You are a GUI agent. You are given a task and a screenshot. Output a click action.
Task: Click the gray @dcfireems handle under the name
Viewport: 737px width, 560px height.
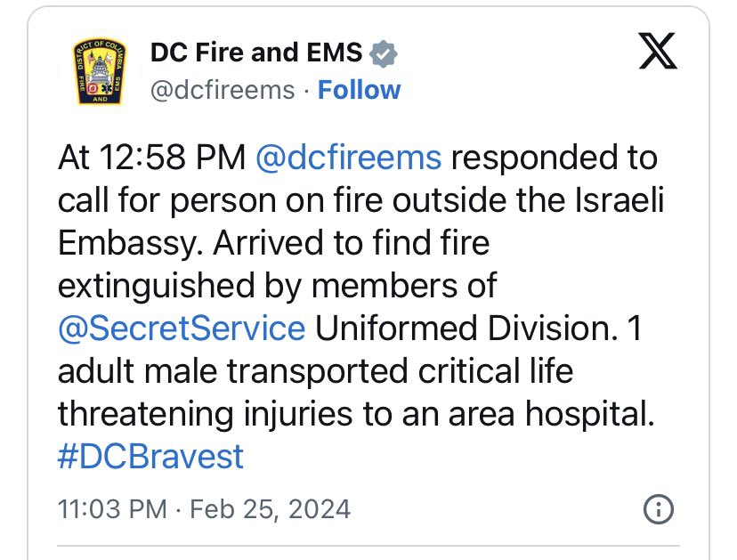[x=223, y=90]
